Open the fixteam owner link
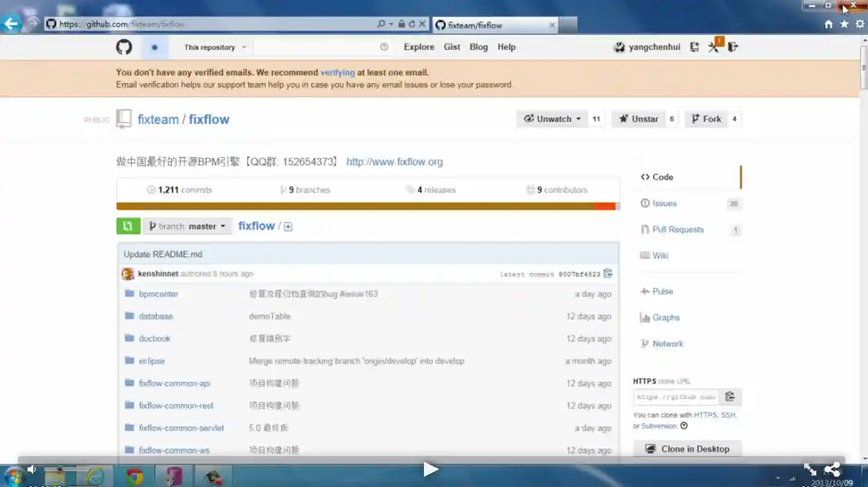 pos(158,119)
